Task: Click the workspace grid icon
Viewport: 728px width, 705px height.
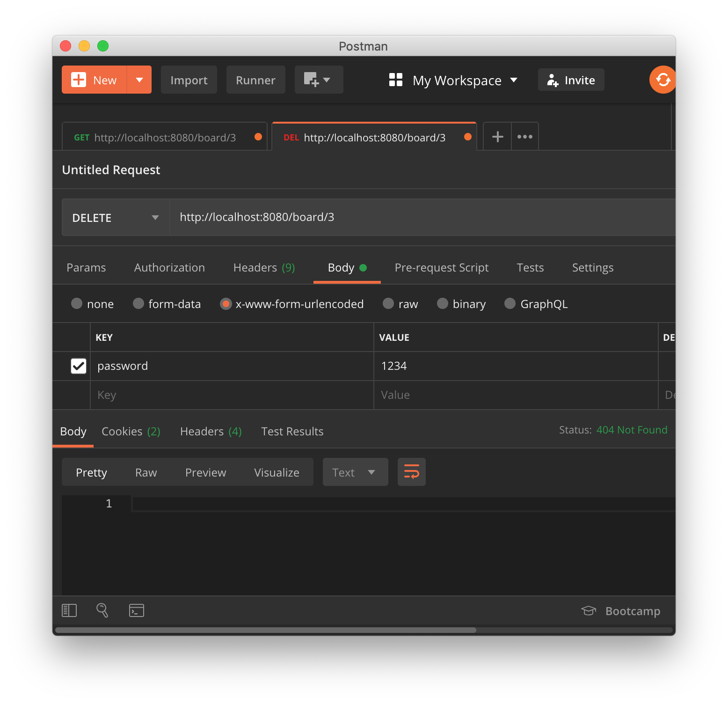Action: pyautogui.click(x=396, y=80)
